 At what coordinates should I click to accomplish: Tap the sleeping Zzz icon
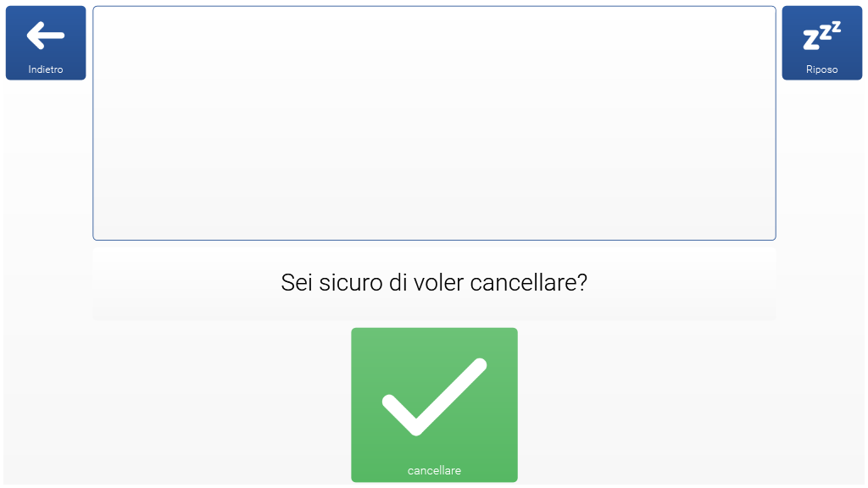click(821, 35)
